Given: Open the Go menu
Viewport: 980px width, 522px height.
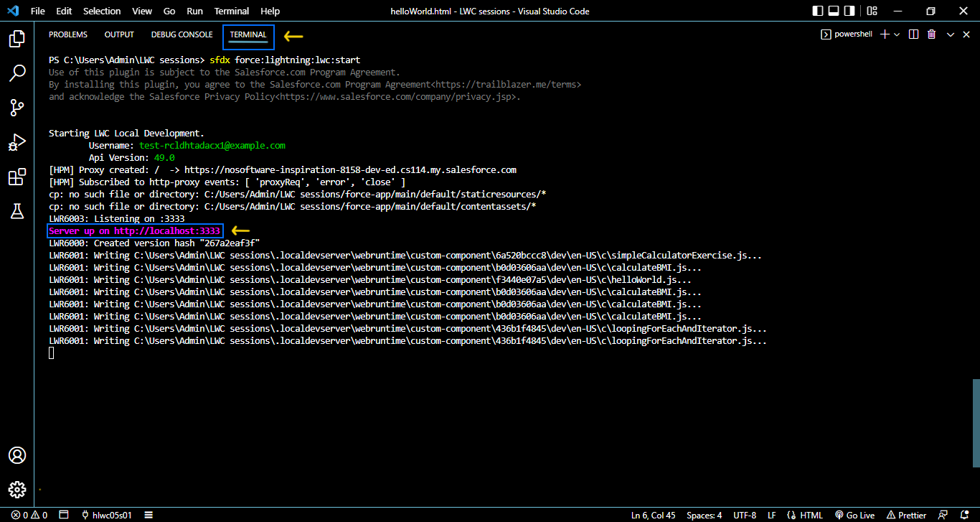Looking at the screenshot, I should click(169, 11).
